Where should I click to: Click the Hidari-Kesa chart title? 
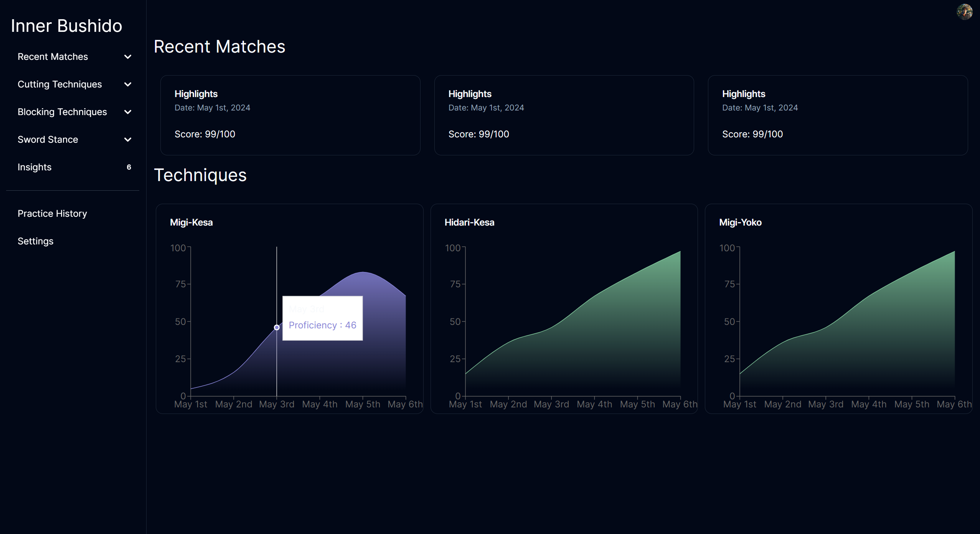click(469, 222)
